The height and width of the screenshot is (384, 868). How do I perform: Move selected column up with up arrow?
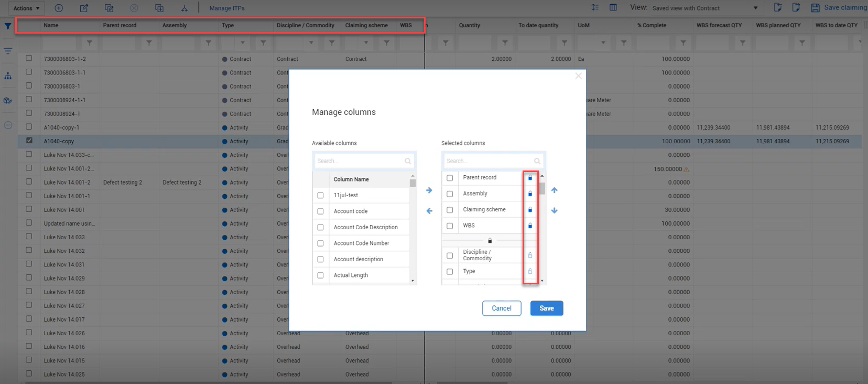tap(554, 190)
